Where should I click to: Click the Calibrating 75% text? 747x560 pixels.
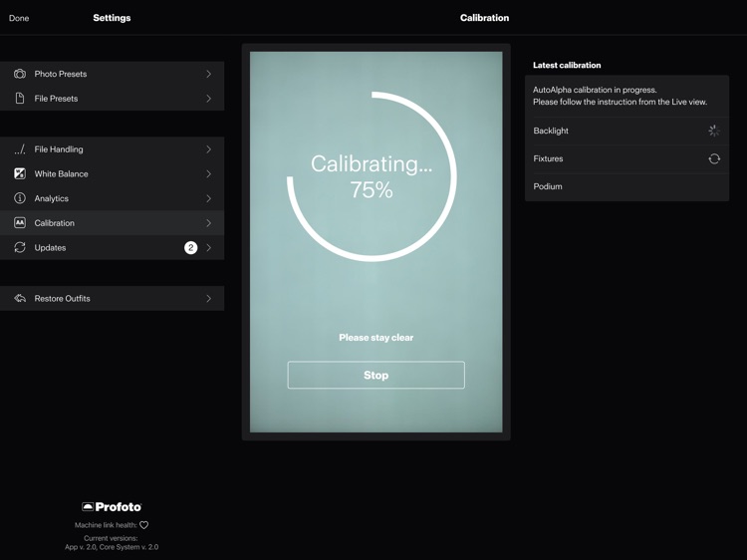372,176
